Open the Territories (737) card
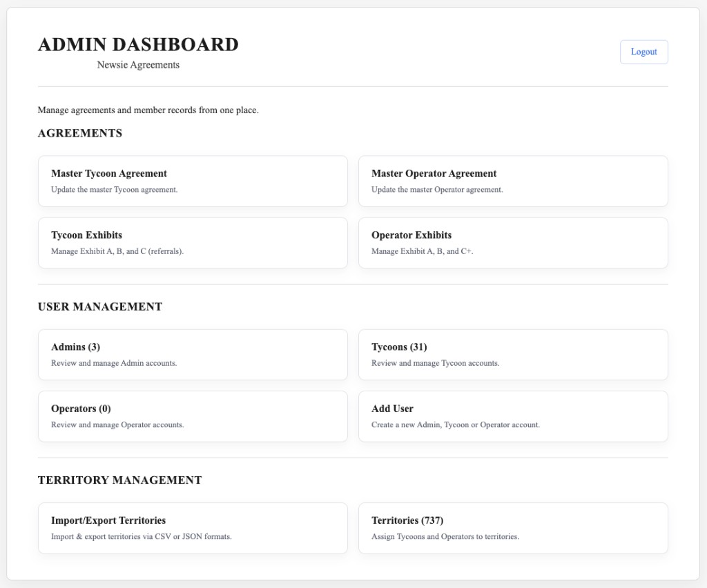Viewport: 707px width, 588px height. click(513, 528)
